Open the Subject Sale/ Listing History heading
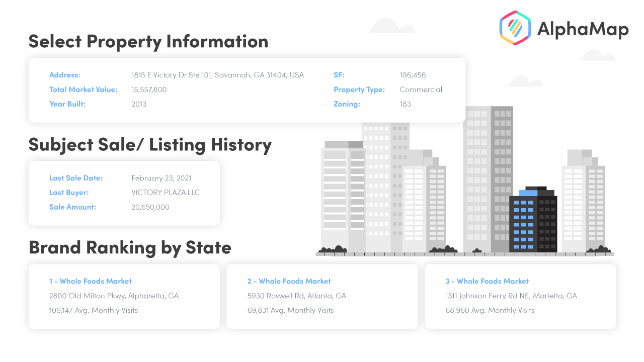Image resolution: width=644 pixels, height=362 pixels. click(x=150, y=144)
